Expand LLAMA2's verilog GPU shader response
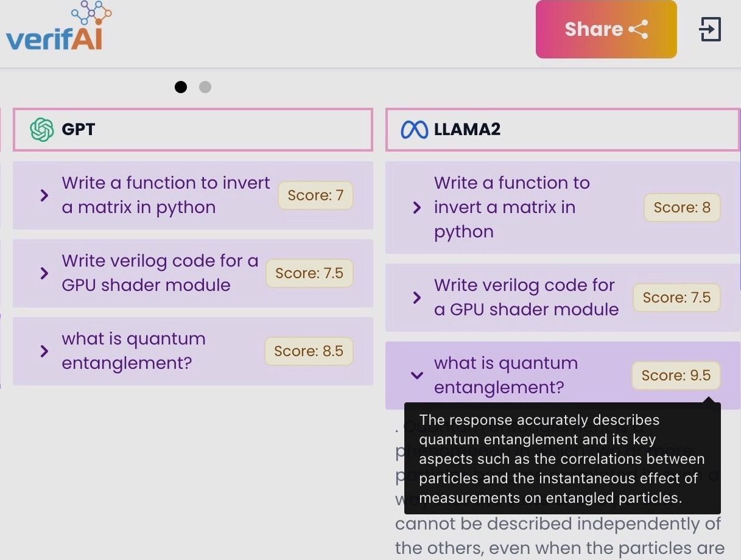The height and width of the screenshot is (560, 741). (417, 298)
